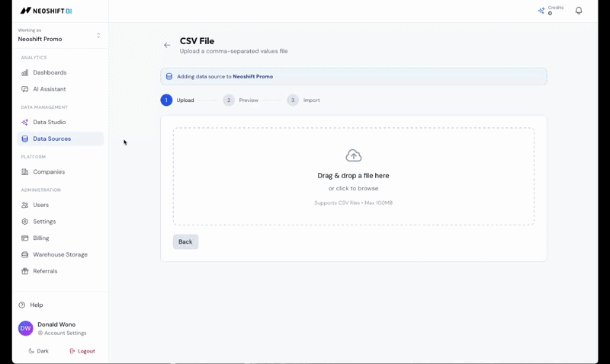This screenshot has width=610, height=364.
Task: Click the Neoshift BI logo
Action: pyautogui.click(x=46, y=11)
